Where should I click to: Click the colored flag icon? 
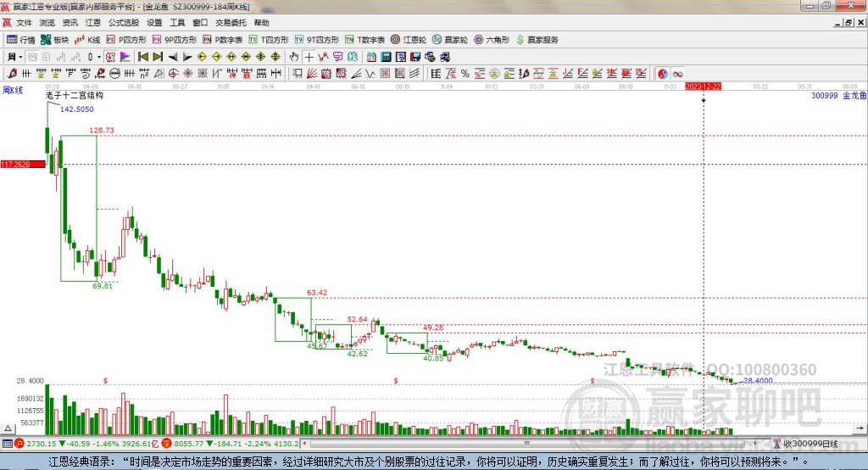125,57
